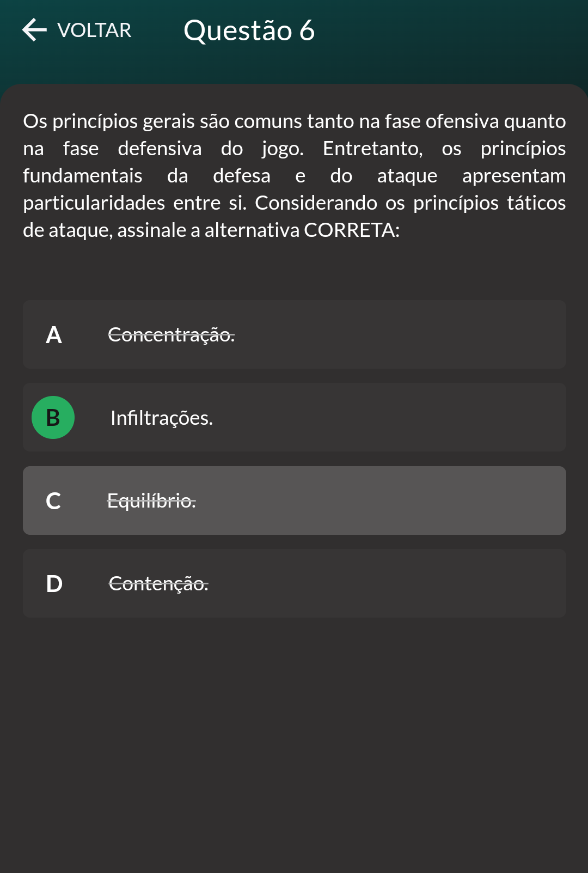Click the struck-through Equilíbrio answer
This screenshot has width=588, height=873.
pos(151,500)
